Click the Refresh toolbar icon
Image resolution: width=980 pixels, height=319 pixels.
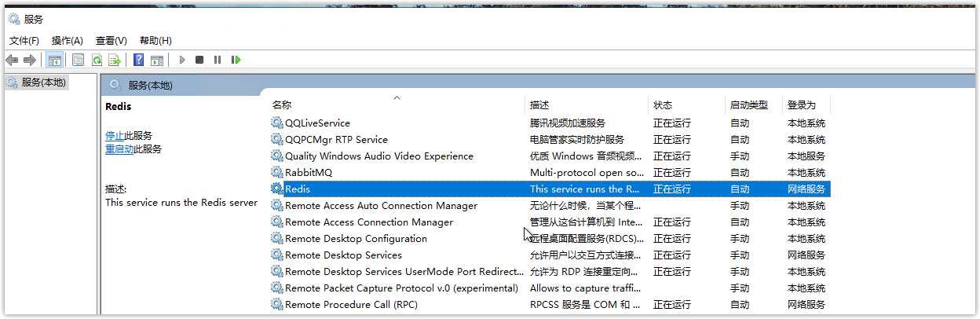tap(97, 60)
